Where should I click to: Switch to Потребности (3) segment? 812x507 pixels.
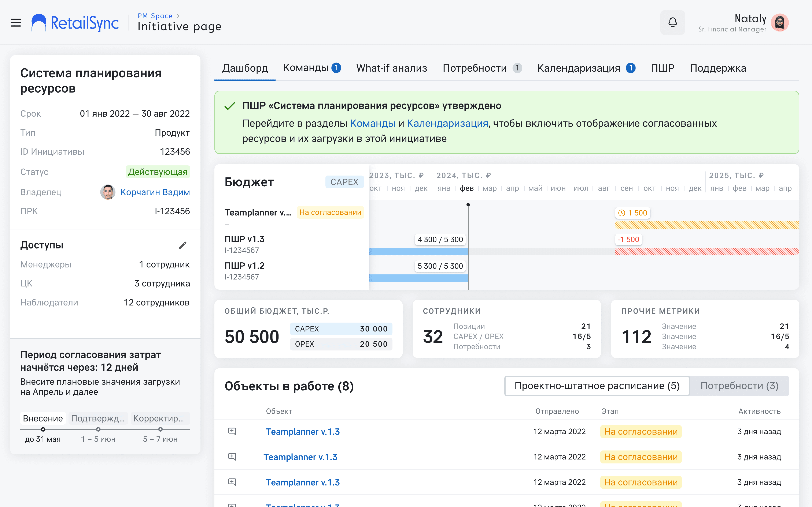(739, 386)
